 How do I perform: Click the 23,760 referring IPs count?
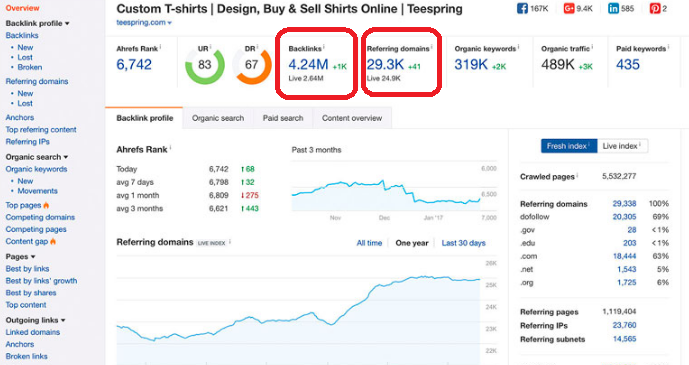(x=624, y=325)
